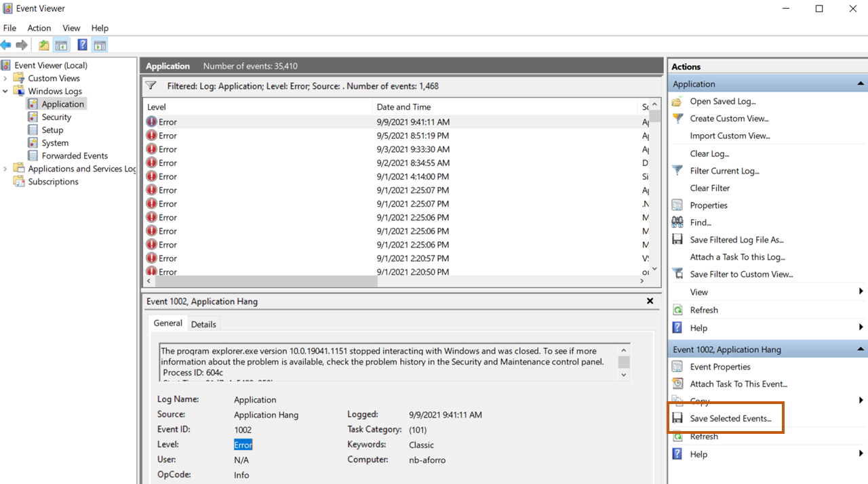
Task: Toggle the action pane visibility toolbar icon
Action: coord(99,45)
